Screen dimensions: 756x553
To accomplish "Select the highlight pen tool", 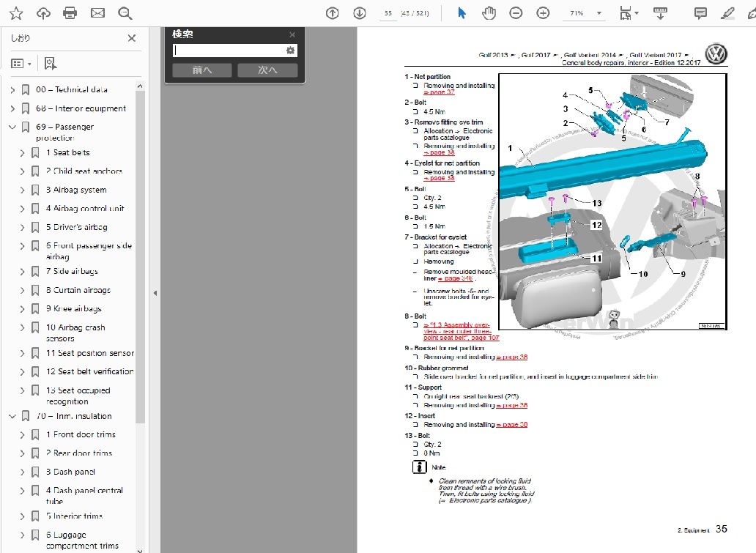I will tap(727, 13).
